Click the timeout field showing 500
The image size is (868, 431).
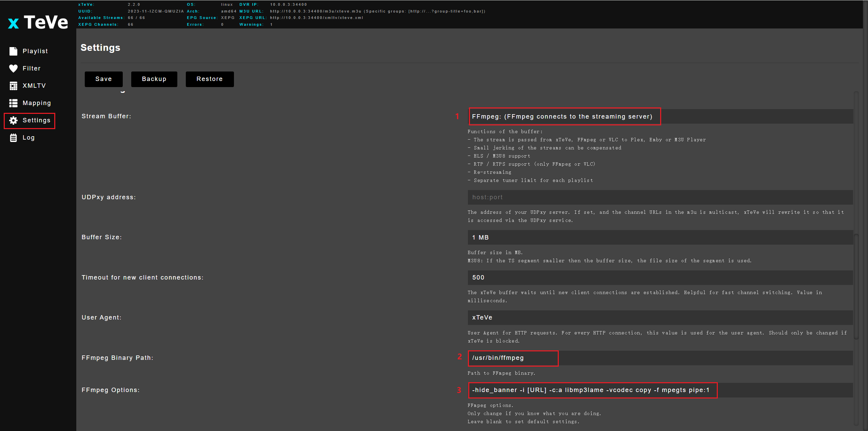(660, 278)
